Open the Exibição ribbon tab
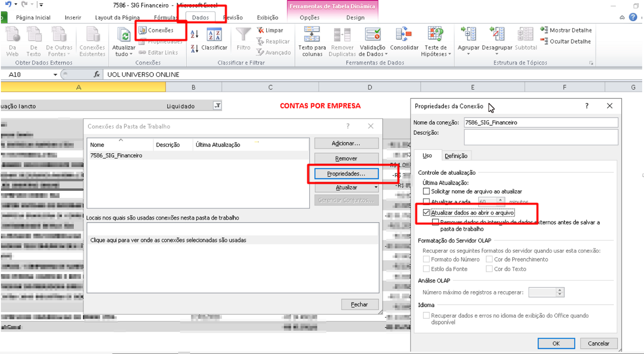The image size is (644, 354). click(268, 18)
